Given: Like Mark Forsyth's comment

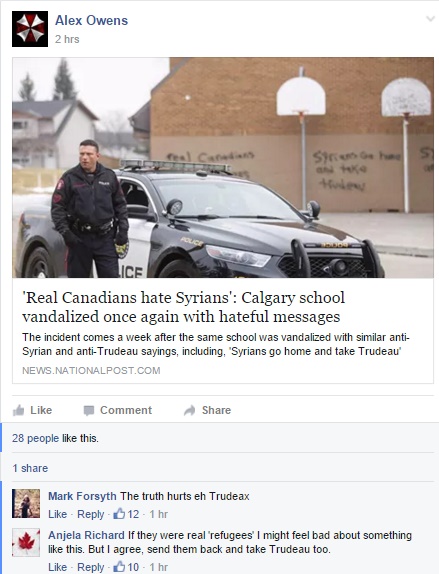Looking at the screenshot, I should (x=57, y=514).
